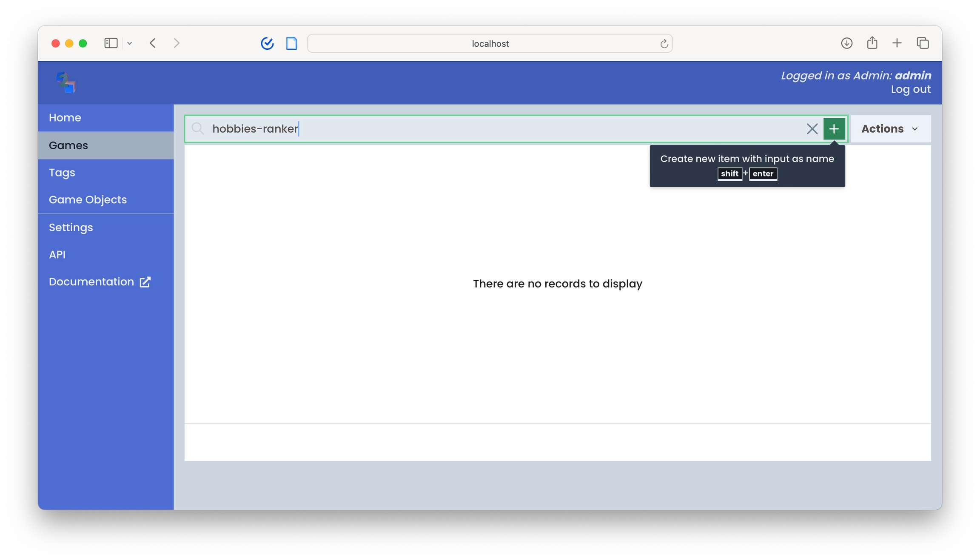Open the external Documentation link
This screenshot has width=980, height=560.
(x=105, y=282)
